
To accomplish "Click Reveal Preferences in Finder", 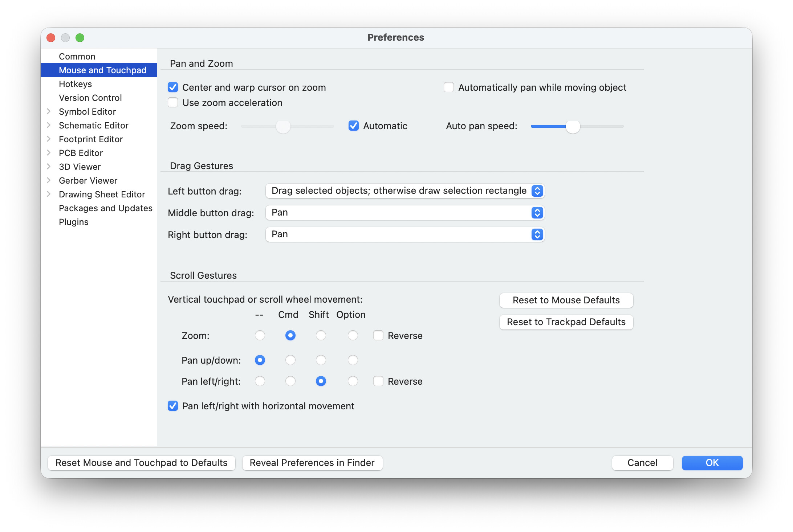I will pos(312,463).
